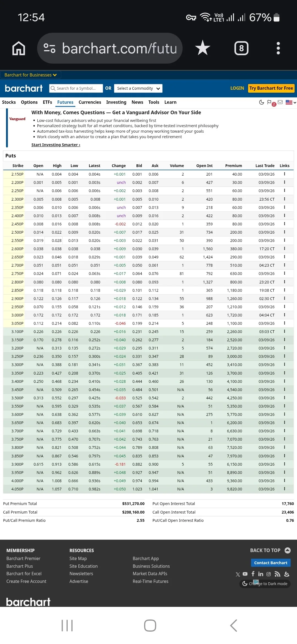Click Market Data APIs footer link
The width and height of the screenshot is (297, 644).
[150, 574]
